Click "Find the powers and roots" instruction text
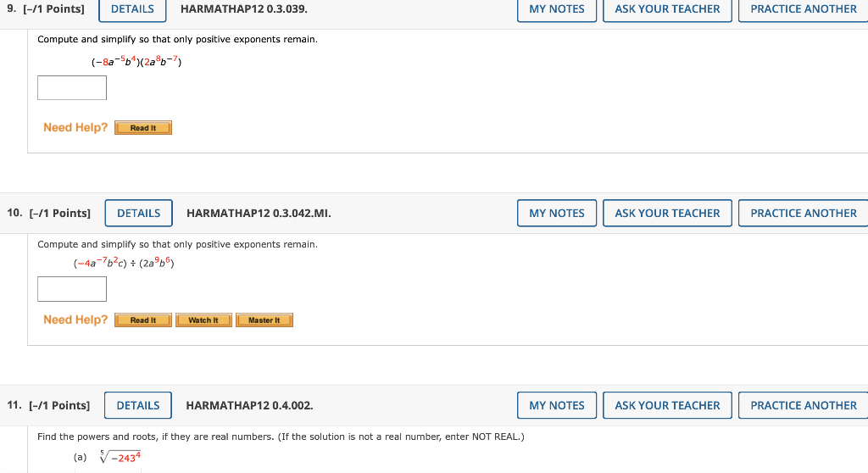The height and width of the screenshot is (473, 868). coord(281,437)
